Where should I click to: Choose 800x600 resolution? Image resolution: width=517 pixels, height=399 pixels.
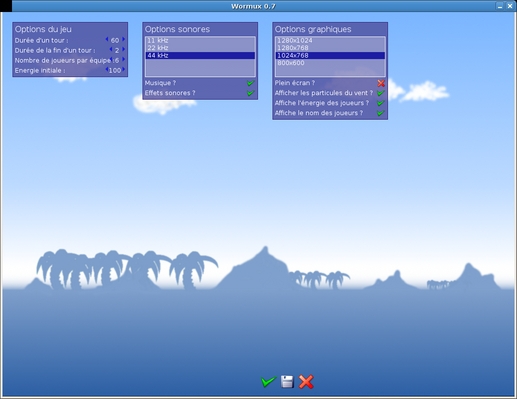pos(330,63)
